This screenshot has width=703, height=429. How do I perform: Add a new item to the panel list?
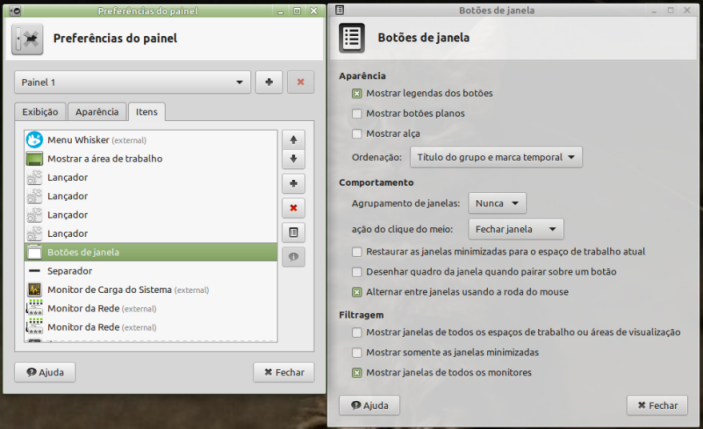point(294,183)
